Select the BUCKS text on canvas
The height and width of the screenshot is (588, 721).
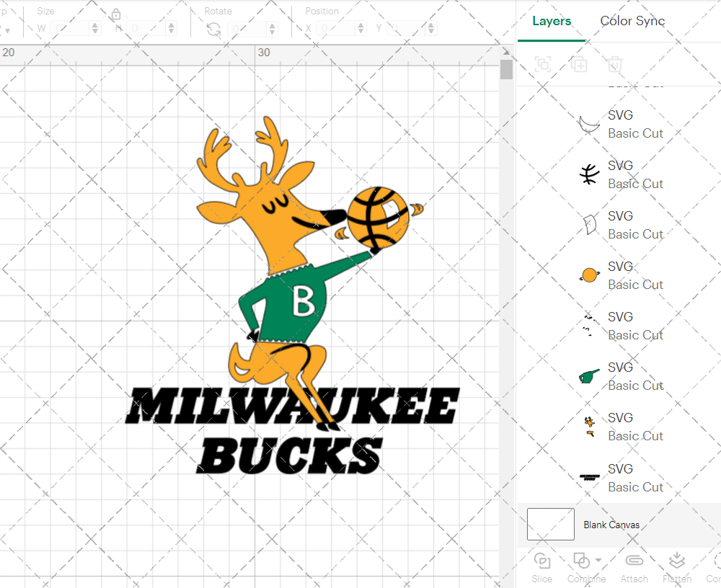[x=289, y=455]
